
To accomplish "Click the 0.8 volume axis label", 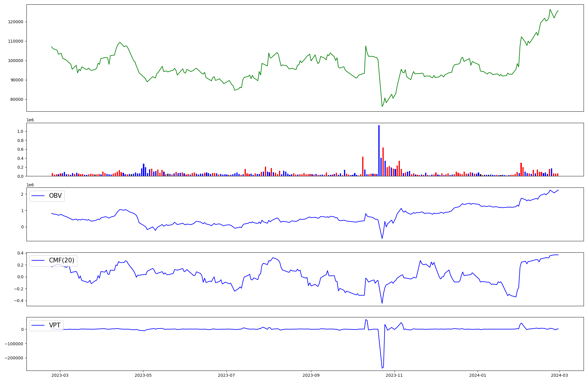I will tap(20, 140).
